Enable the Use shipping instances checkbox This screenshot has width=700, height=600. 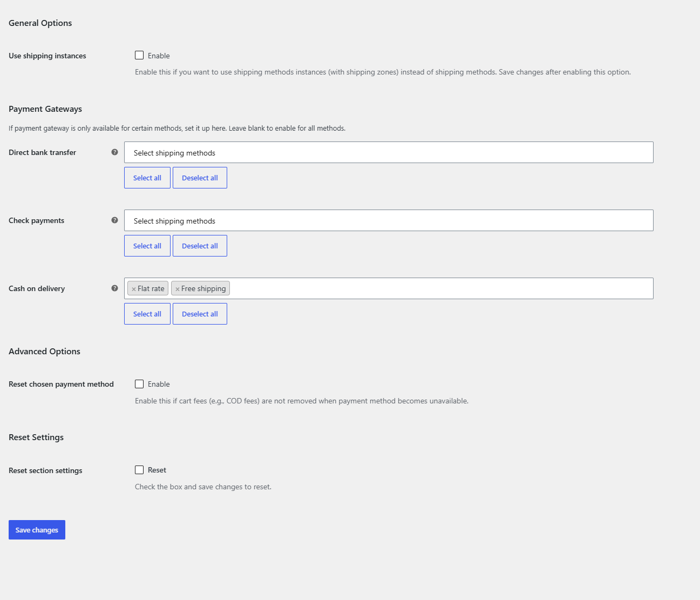(139, 55)
